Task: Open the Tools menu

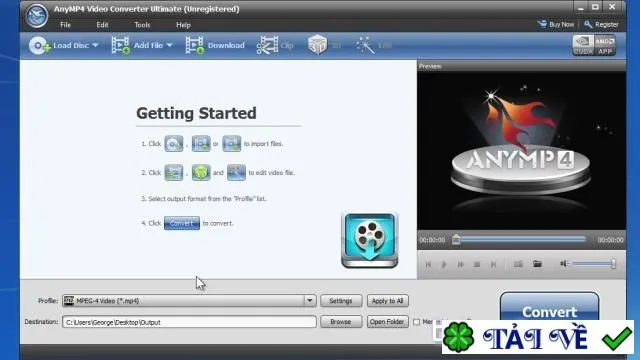Action: 142,25
